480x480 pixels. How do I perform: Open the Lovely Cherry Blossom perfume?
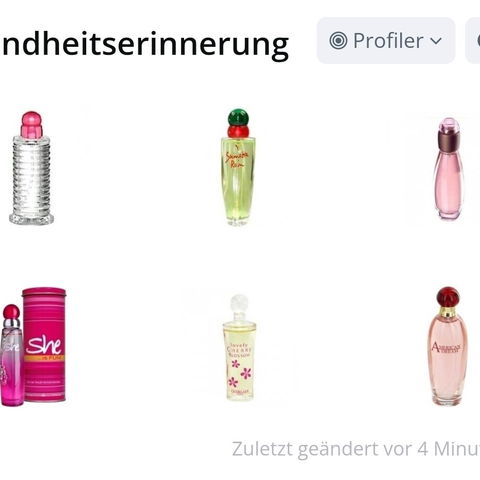(x=239, y=347)
